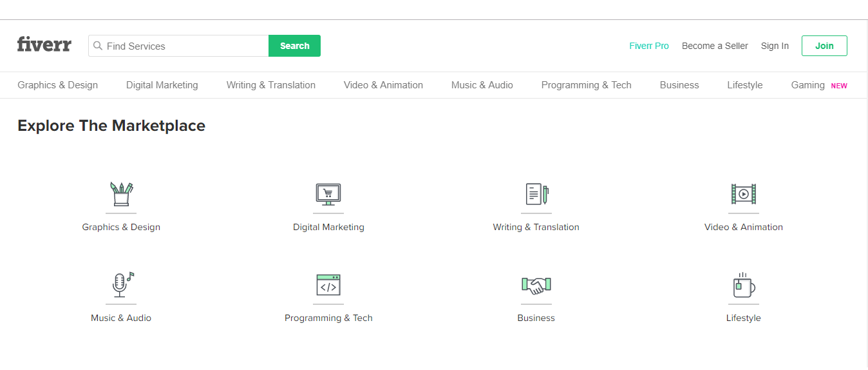
Task: Select the Lifestyle marketplace label
Action: pos(744,318)
